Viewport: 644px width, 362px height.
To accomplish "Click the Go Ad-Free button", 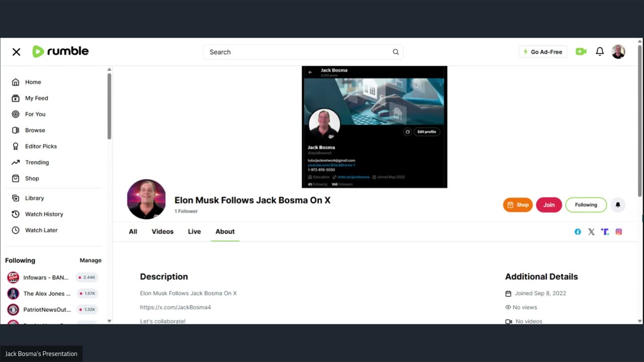I will click(543, 52).
